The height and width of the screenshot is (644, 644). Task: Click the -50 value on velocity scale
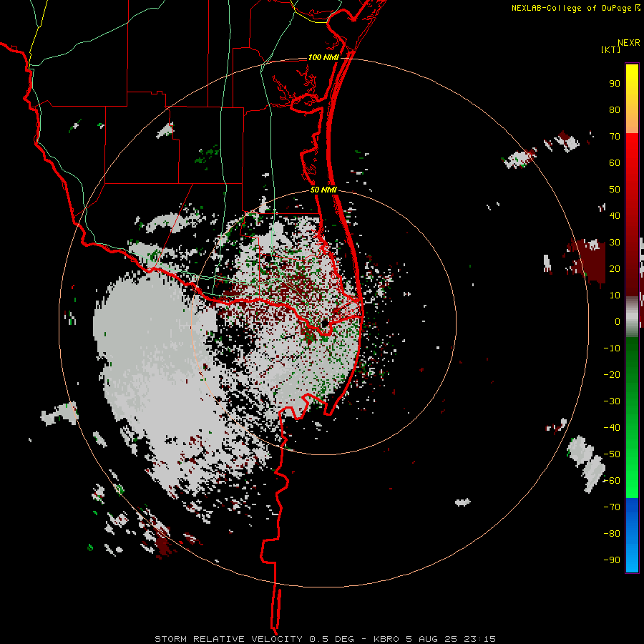pos(612,454)
